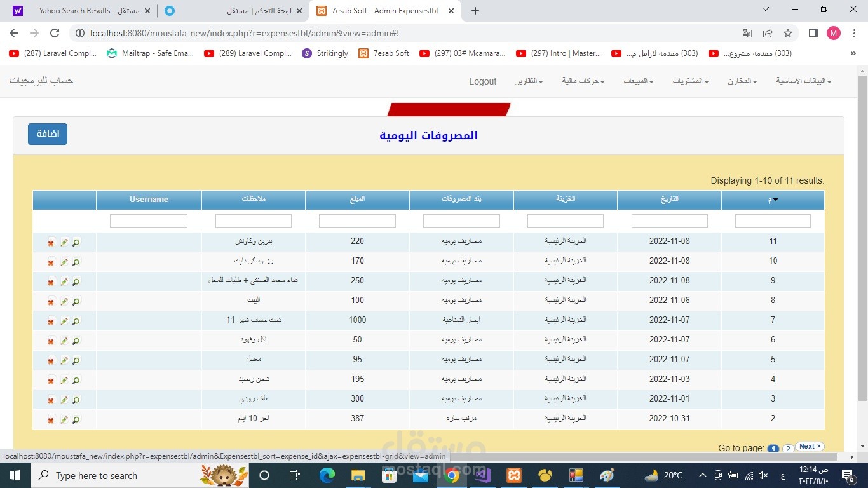Open حساب للبرمجيات brand link

(x=41, y=81)
